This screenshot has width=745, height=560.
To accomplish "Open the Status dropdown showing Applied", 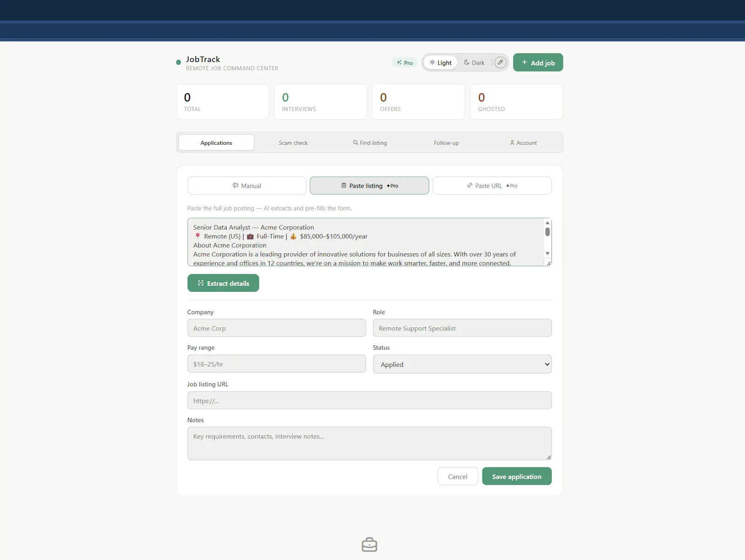I will click(x=462, y=364).
